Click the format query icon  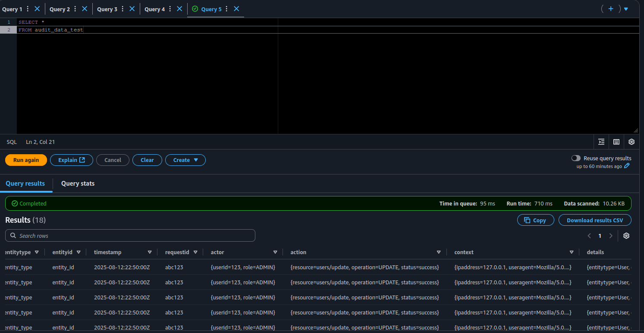coord(601,142)
